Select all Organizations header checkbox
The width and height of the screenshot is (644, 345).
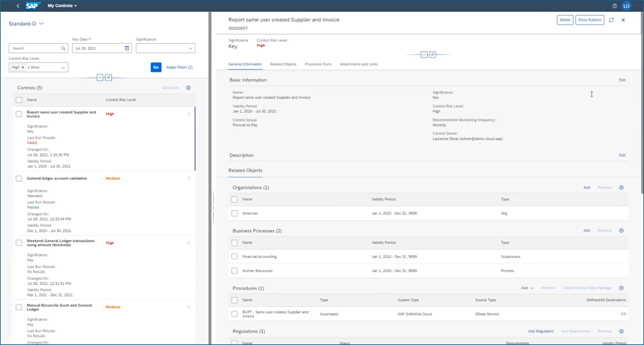pos(235,200)
